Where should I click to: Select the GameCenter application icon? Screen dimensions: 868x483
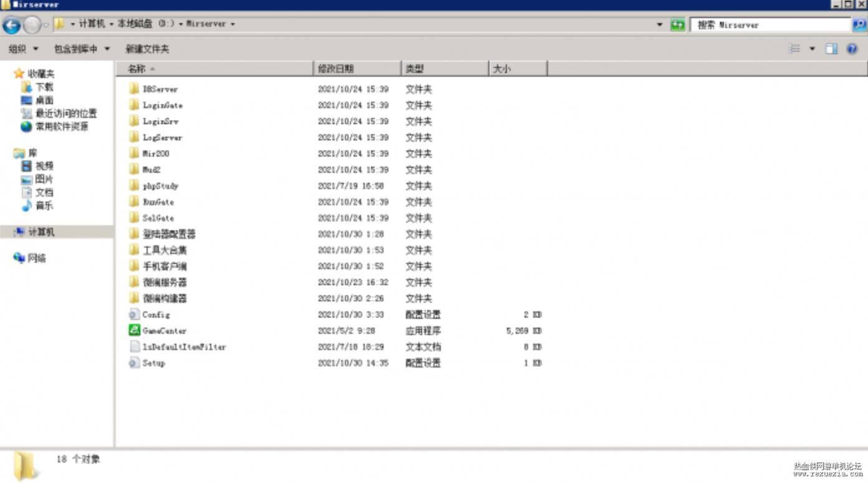pos(134,330)
